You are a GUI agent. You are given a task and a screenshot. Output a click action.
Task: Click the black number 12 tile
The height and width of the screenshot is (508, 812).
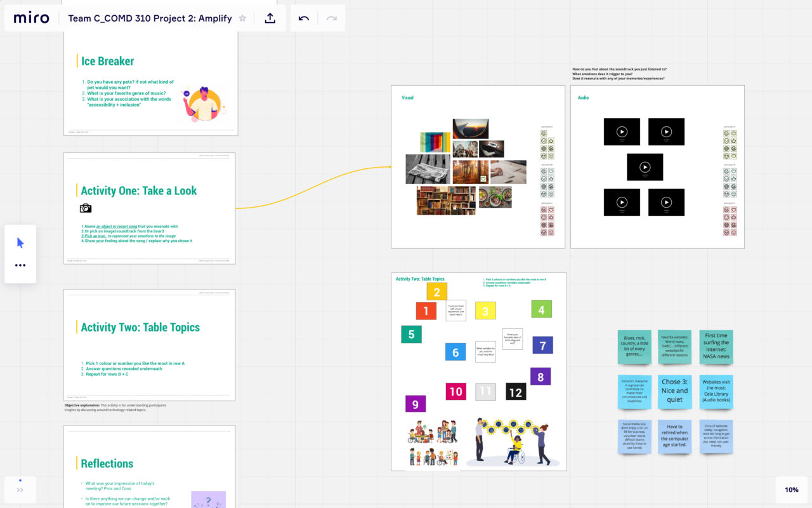[x=516, y=392]
